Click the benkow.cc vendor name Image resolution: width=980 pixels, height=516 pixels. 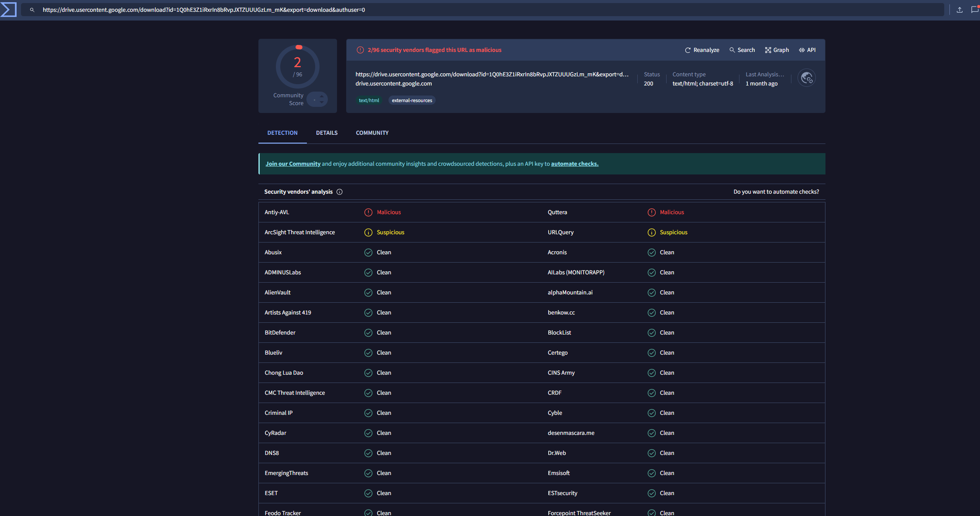[x=561, y=313]
